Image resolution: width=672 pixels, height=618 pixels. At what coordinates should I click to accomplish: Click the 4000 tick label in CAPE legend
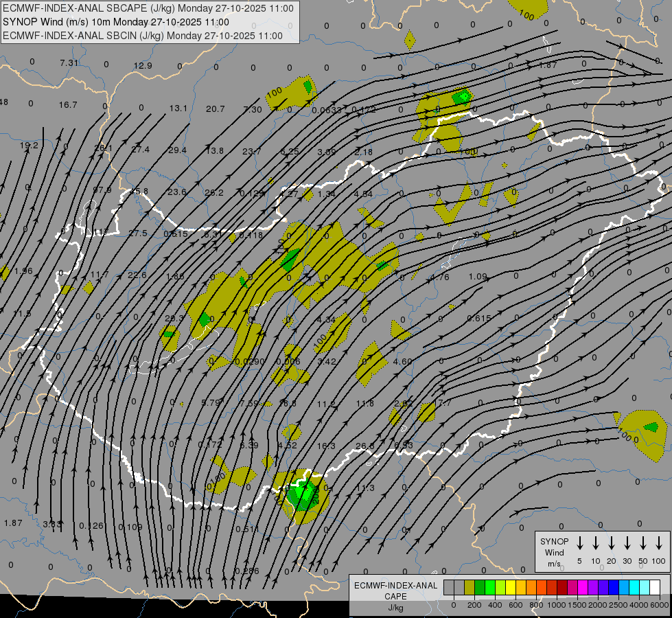coord(639,605)
